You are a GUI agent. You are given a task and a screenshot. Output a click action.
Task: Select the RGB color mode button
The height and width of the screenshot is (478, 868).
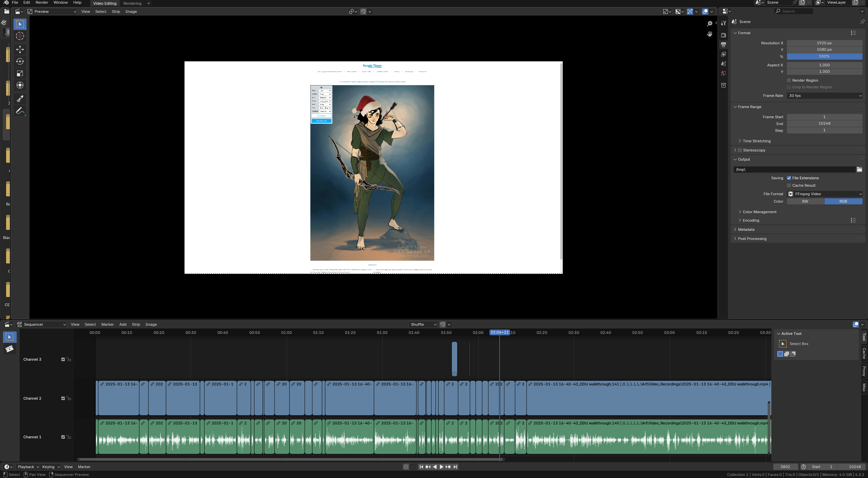point(843,201)
